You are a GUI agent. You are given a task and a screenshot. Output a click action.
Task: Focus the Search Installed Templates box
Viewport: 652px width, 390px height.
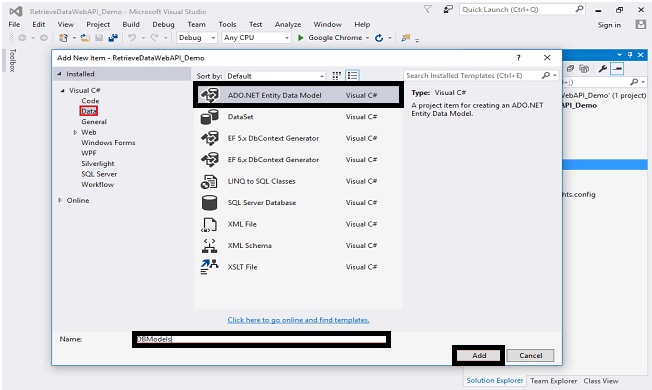[473, 75]
